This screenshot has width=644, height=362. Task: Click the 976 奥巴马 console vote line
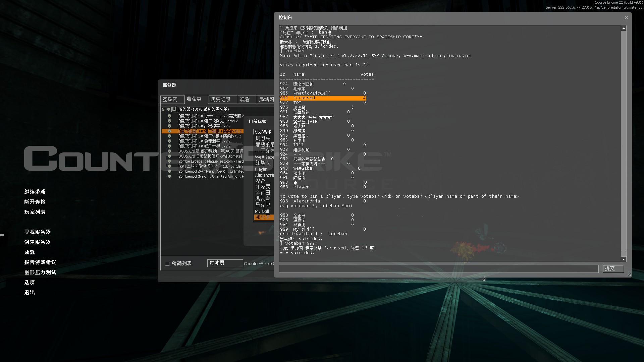317,107
